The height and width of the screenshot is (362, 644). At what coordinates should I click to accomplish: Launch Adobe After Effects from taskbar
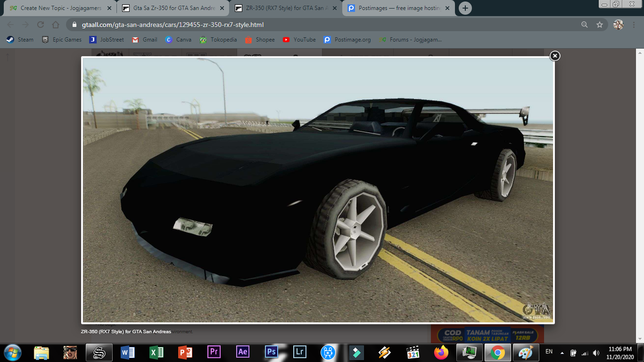(x=243, y=352)
